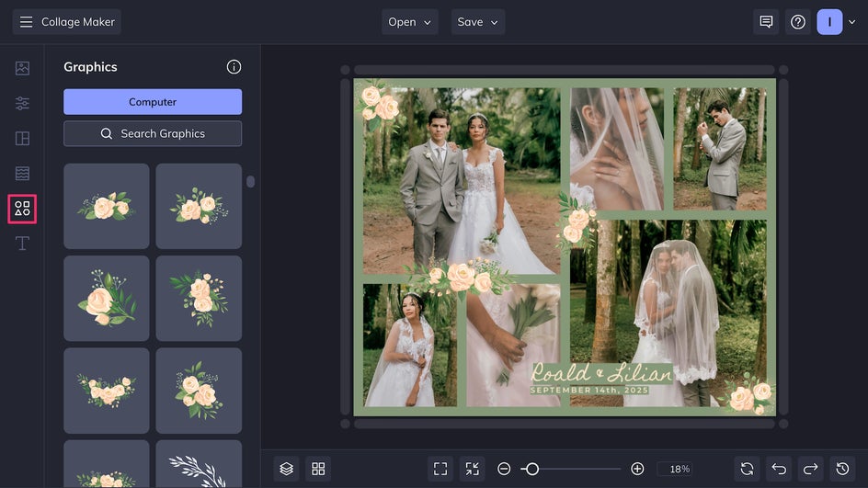Open the Text tool sidebar icon

click(22, 244)
